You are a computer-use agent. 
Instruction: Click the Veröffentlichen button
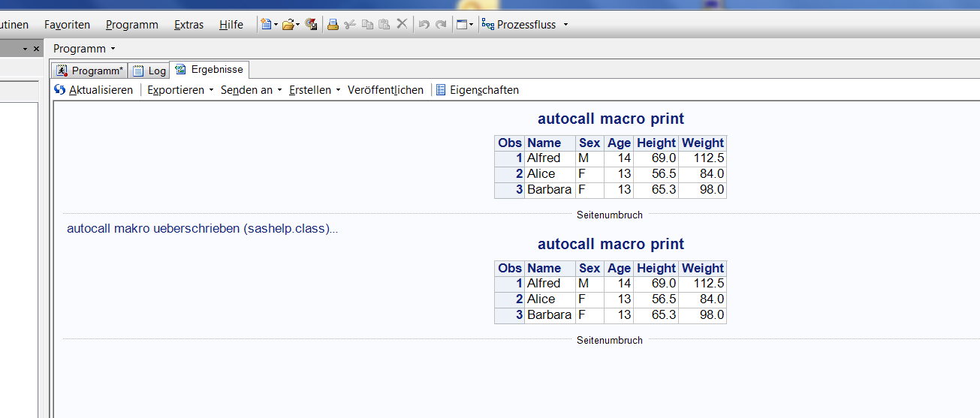pos(385,90)
